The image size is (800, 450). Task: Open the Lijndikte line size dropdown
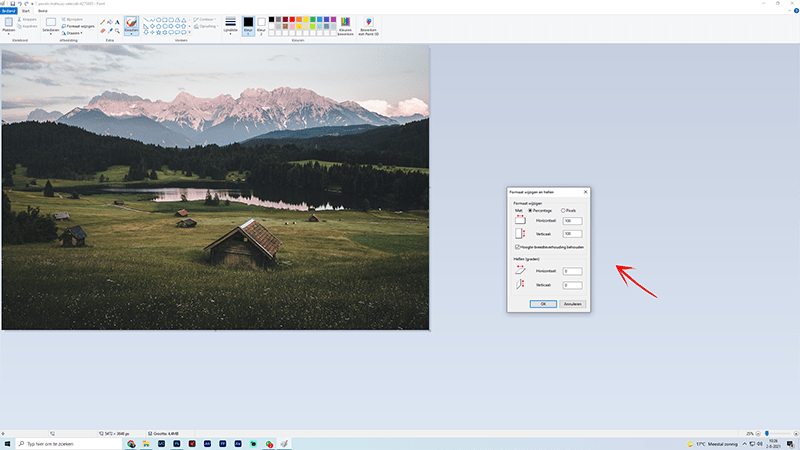(x=230, y=26)
